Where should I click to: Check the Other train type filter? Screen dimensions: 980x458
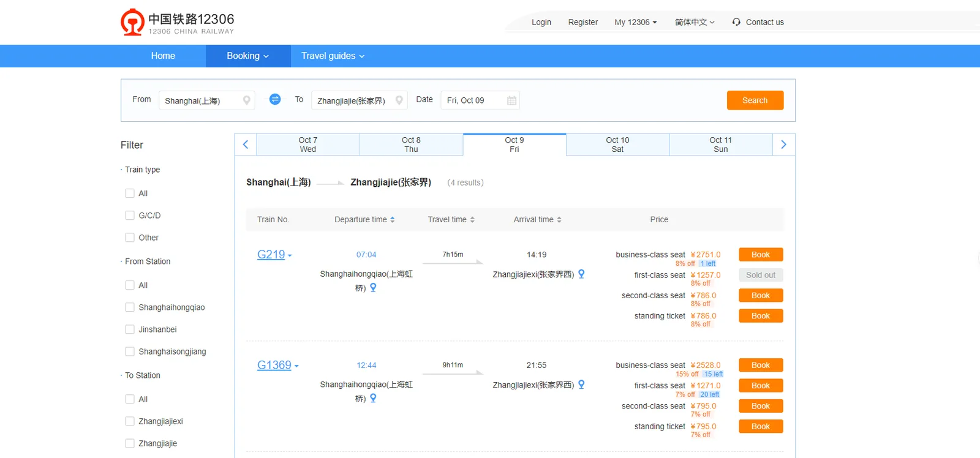(130, 238)
